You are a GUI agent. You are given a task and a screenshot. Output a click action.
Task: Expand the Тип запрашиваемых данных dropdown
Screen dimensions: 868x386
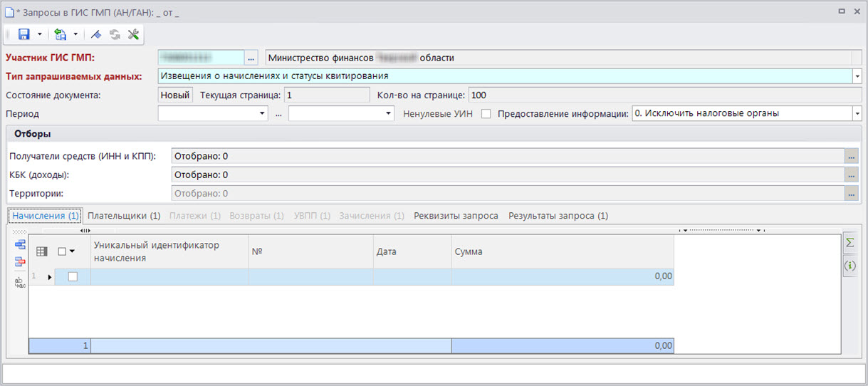point(857,76)
